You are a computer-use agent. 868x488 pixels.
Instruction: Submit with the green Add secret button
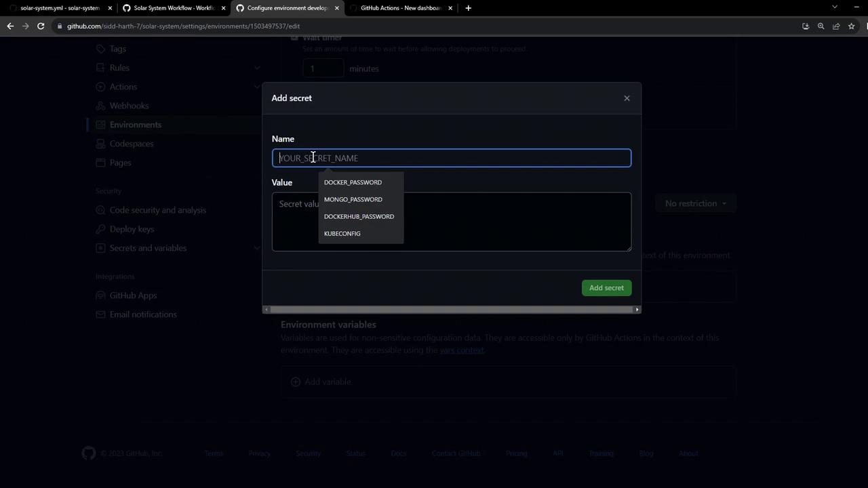606,288
